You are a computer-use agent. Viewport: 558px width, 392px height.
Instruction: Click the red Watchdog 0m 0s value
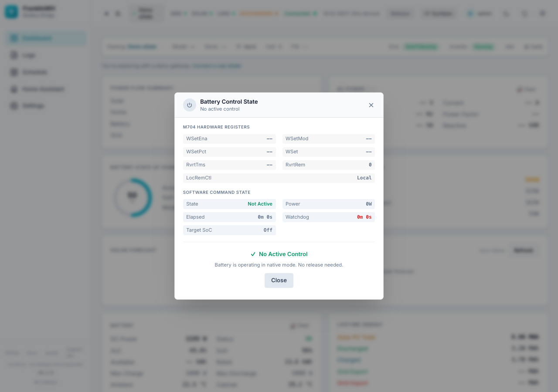tap(364, 217)
